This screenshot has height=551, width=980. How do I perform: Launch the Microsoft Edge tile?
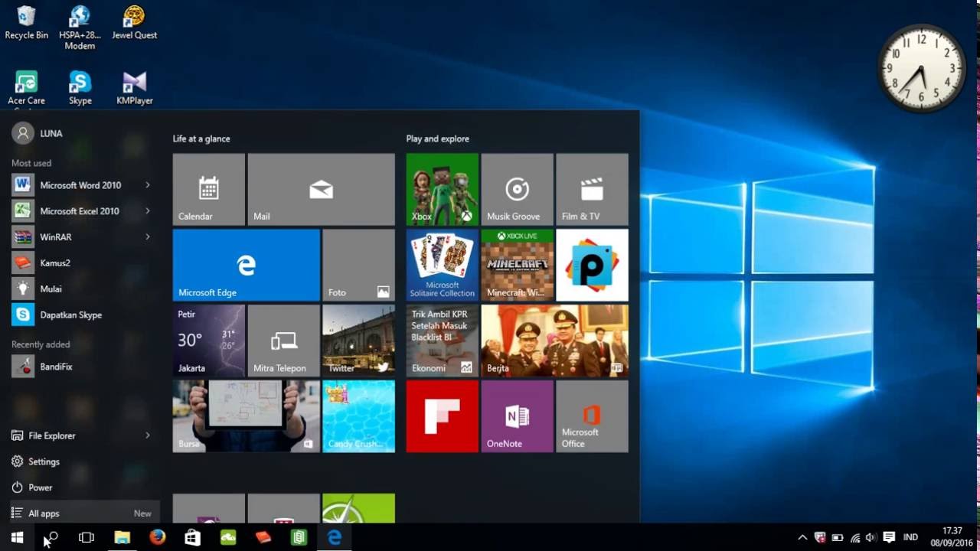(247, 265)
